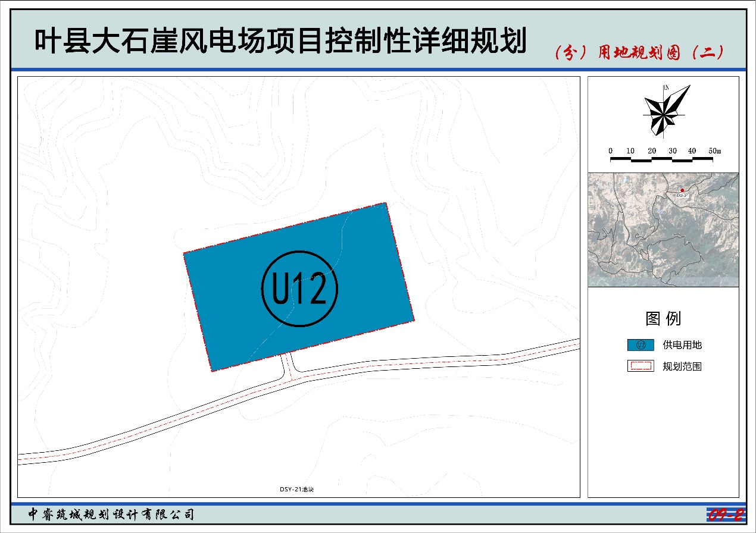Click the company name 中睿筑城规划设计有限公司
This screenshot has width=756, height=533.
point(112,514)
